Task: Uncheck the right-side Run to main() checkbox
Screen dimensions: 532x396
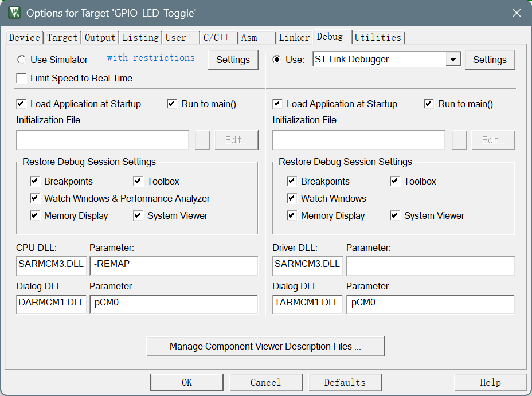Action: pos(429,104)
